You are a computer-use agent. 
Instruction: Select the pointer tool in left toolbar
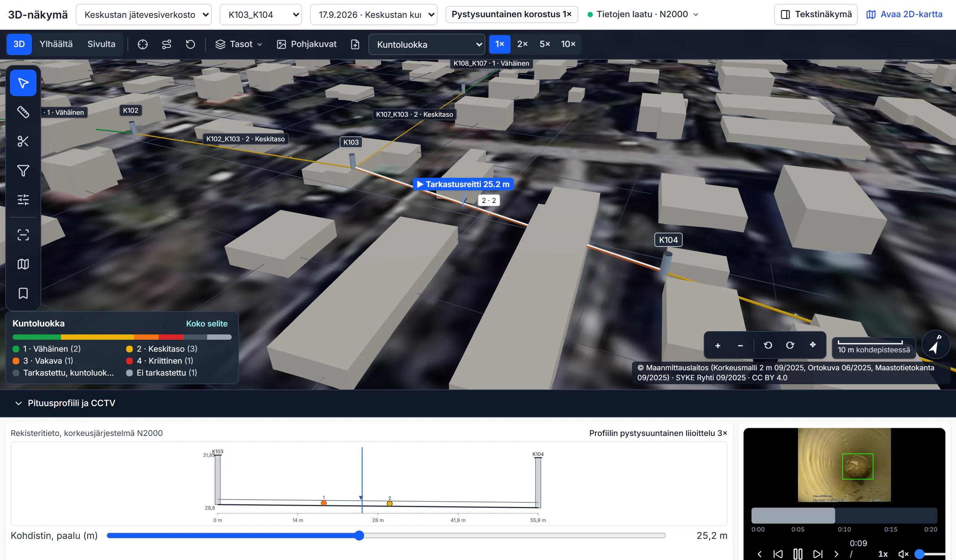[x=23, y=83]
